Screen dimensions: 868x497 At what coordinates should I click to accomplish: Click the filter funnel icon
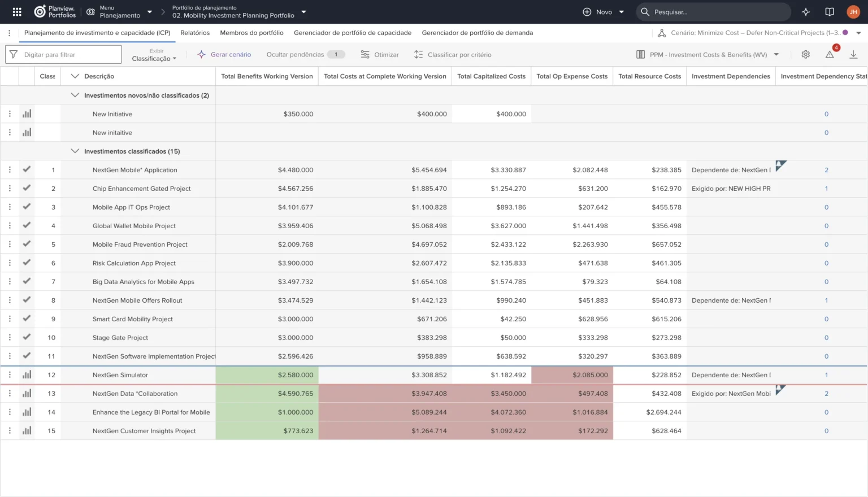(x=14, y=54)
